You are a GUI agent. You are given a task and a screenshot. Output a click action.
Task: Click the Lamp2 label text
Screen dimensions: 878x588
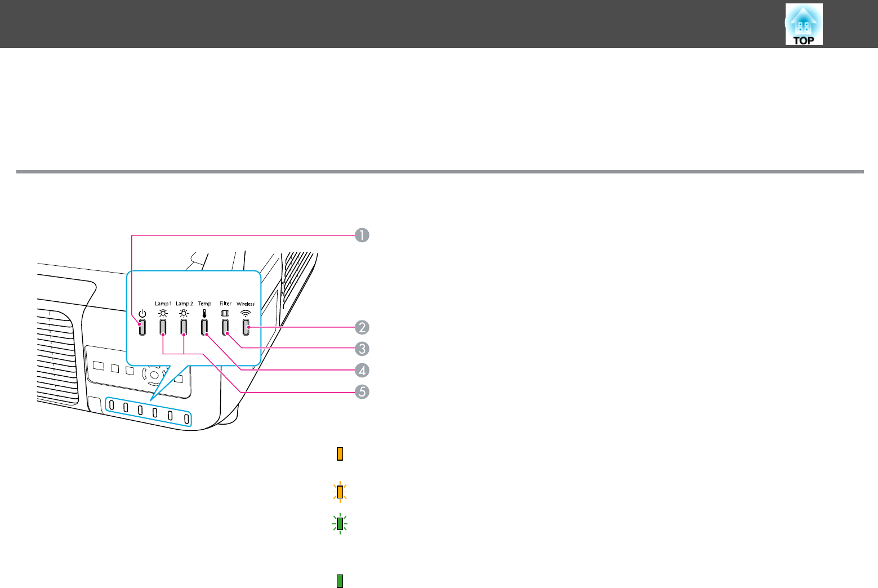pos(184,304)
